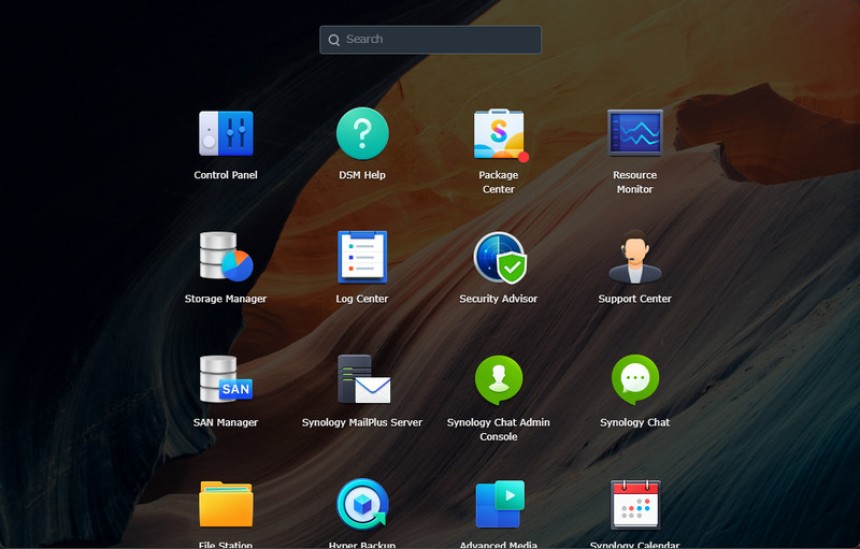Screen dimensions: 860x549
Task: Start Security Advisor
Action: [498, 258]
